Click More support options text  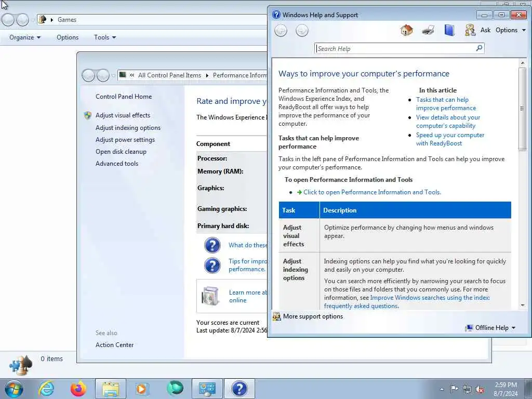tap(313, 316)
